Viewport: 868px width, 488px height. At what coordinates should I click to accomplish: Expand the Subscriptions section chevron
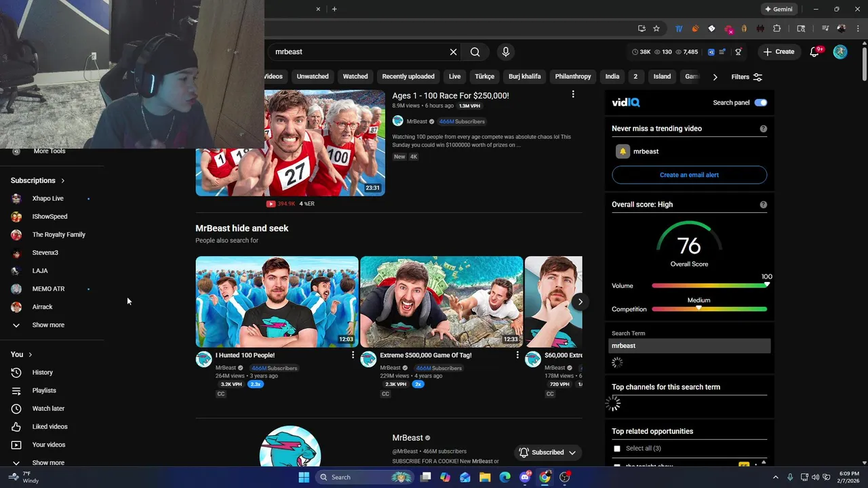click(x=63, y=181)
